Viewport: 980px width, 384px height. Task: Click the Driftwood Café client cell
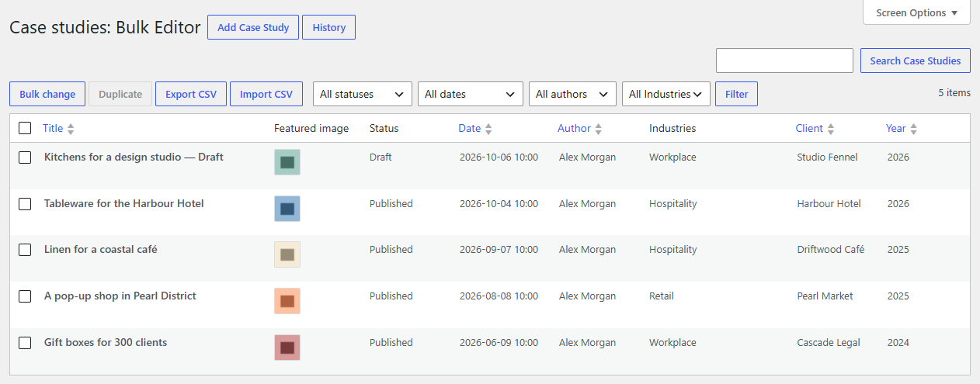pyautogui.click(x=831, y=250)
